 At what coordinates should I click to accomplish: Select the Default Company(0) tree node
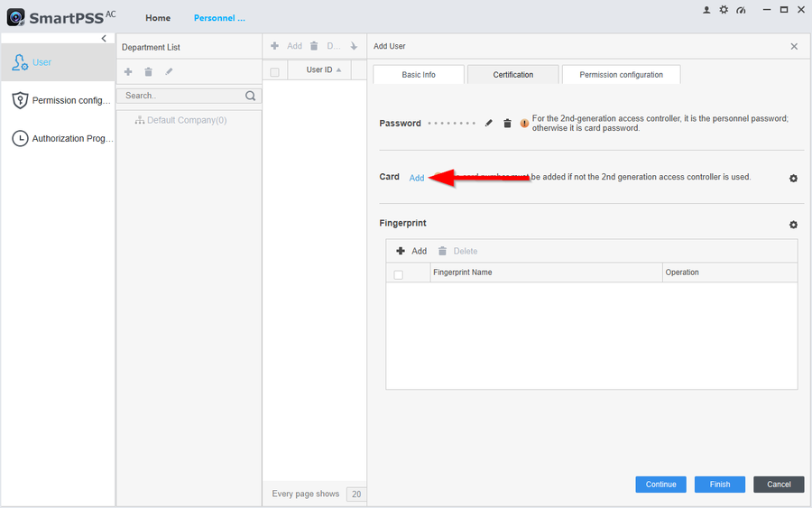click(x=186, y=120)
